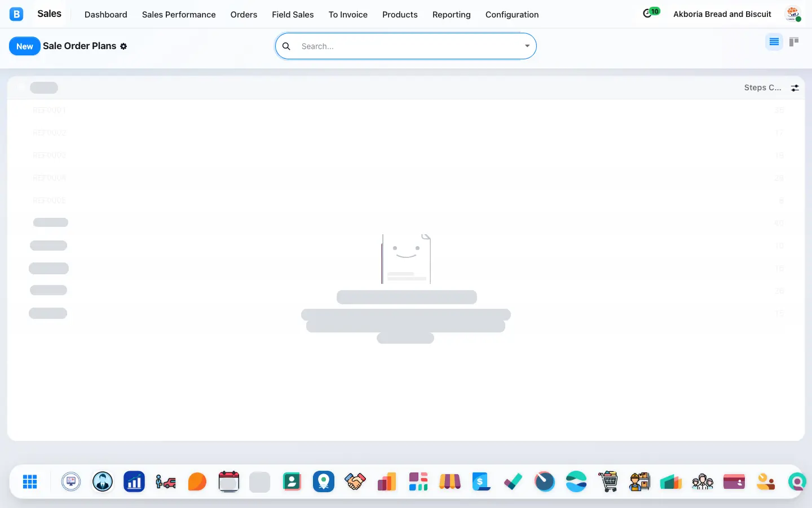Screen dimensions: 812x508
Task: Open the Sale Order Plans gear settings
Action: click(123, 46)
